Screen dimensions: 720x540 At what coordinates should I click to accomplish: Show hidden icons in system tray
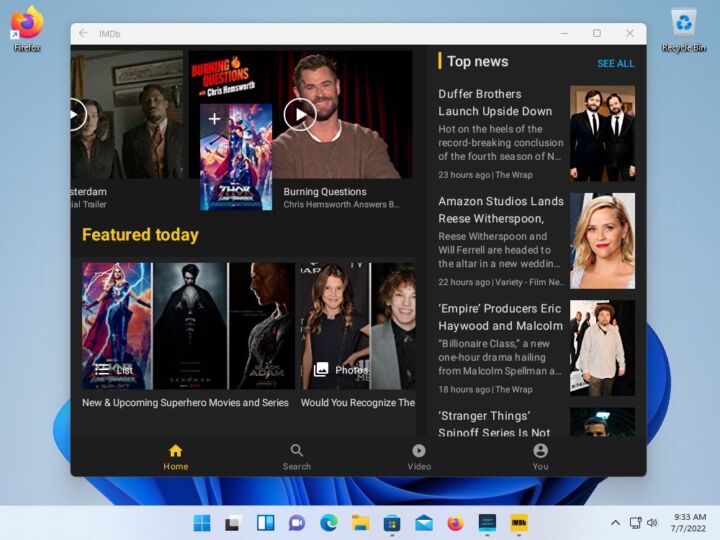[615, 523]
